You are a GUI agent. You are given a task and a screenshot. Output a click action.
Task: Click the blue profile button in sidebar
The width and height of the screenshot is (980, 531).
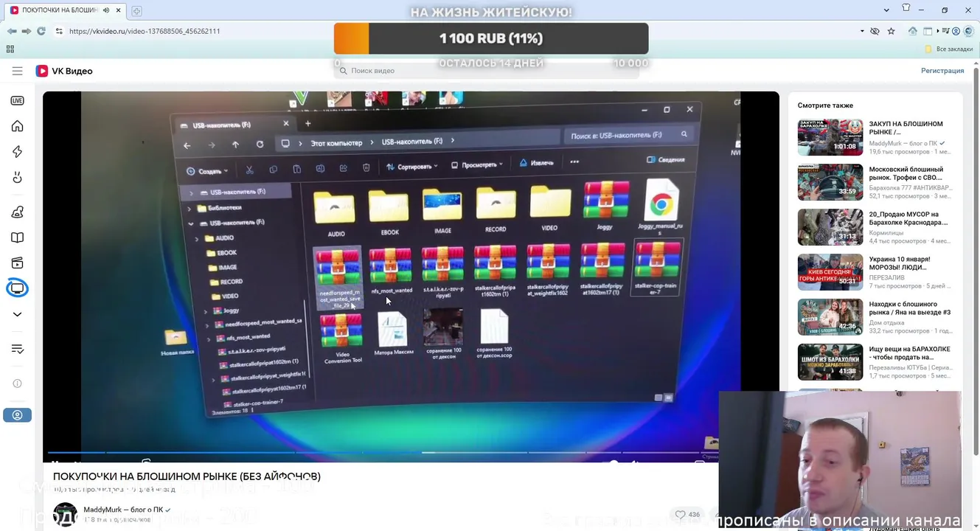point(17,415)
